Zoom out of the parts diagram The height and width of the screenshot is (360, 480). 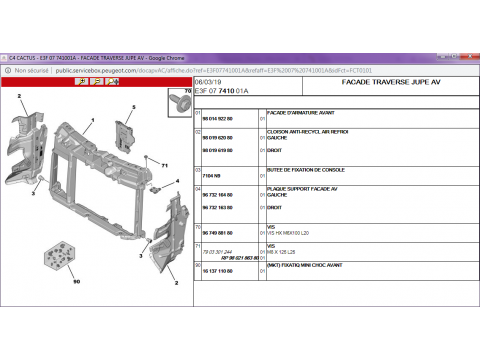(97, 82)
